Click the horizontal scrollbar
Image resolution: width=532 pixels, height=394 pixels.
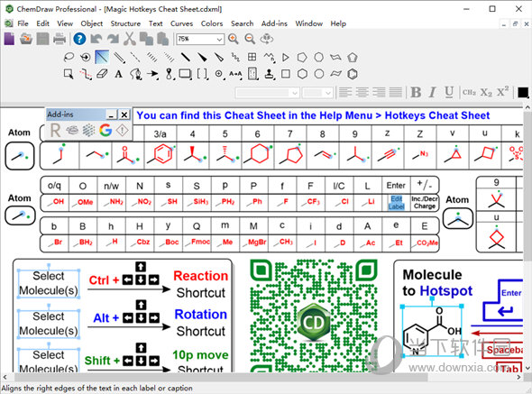(221, 377)
